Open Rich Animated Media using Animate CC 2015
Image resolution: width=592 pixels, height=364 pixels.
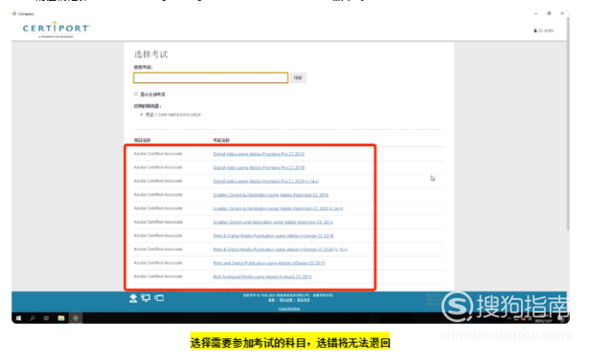pos(263,277)
